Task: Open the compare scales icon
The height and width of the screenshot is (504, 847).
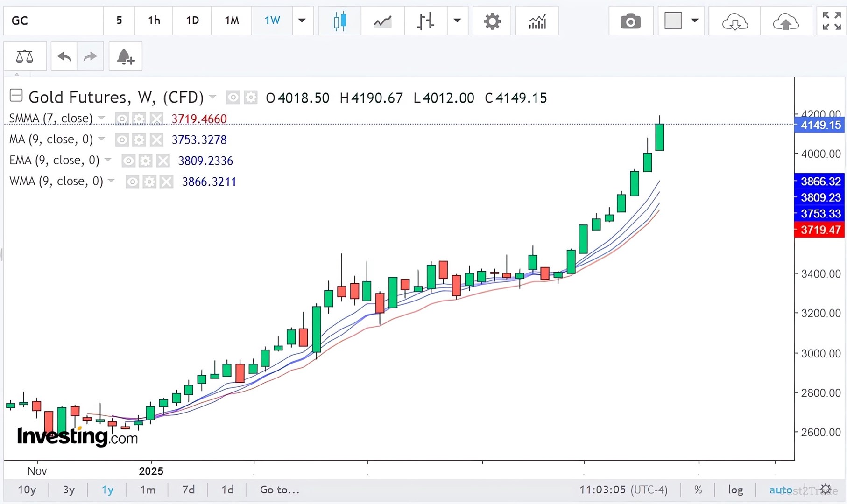Action: pos(25,56)
